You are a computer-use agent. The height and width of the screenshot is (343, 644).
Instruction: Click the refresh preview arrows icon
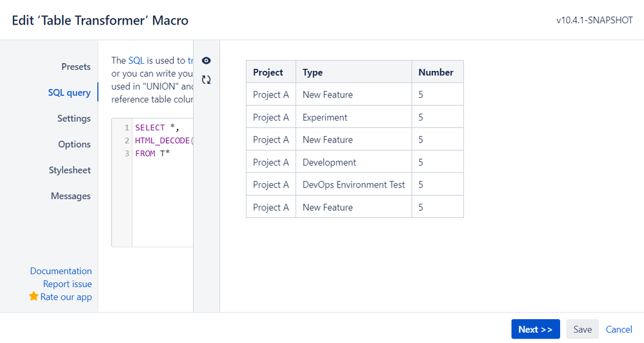coord(206,80)
